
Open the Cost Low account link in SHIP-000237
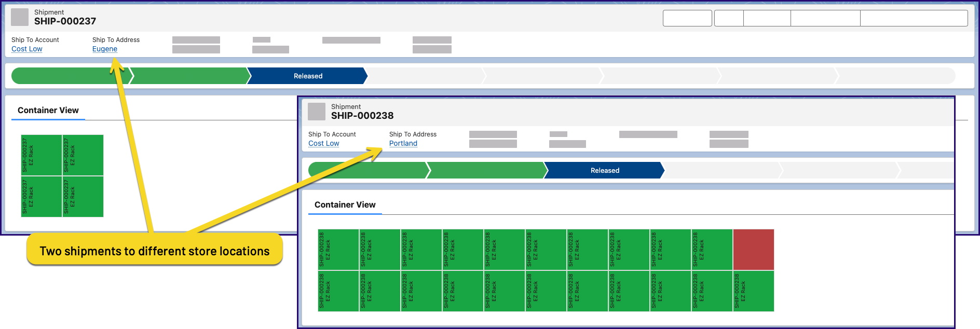[27, 49]
